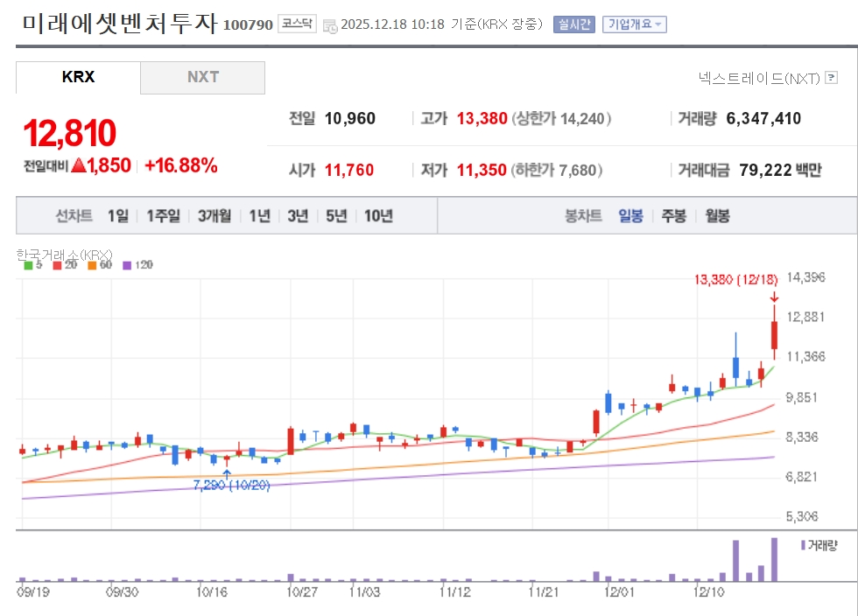Show the 1년 line chart
Screen dimensions: 858x616
click(259, 216)
